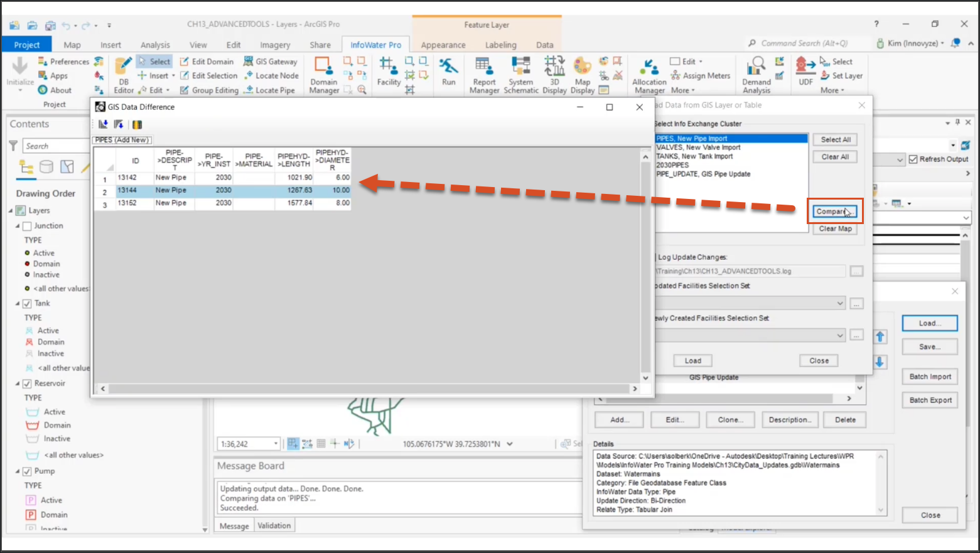Toggle the Layers group checkbox icon
The image size is (980, 553).
point(21,211)
